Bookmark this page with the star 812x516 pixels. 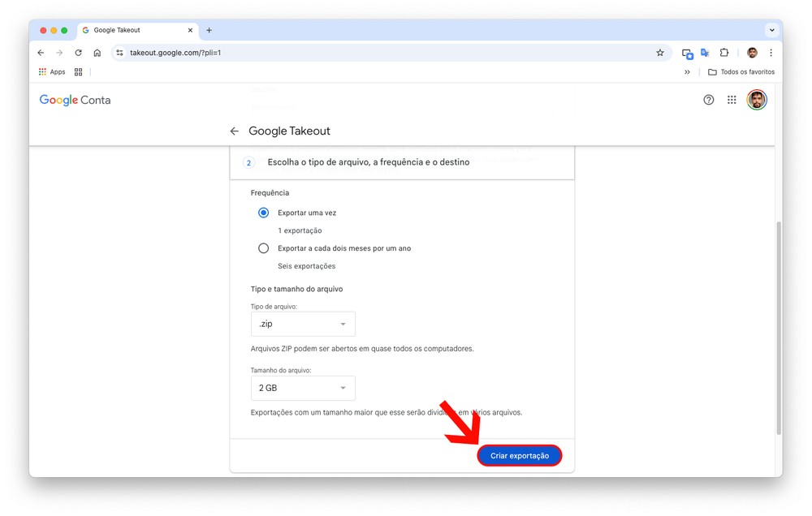coord(659,53)
